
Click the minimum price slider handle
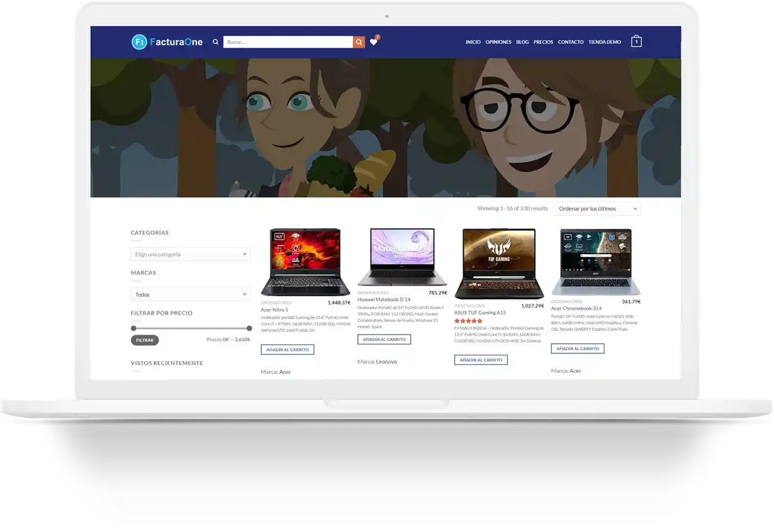coord(134,328)
